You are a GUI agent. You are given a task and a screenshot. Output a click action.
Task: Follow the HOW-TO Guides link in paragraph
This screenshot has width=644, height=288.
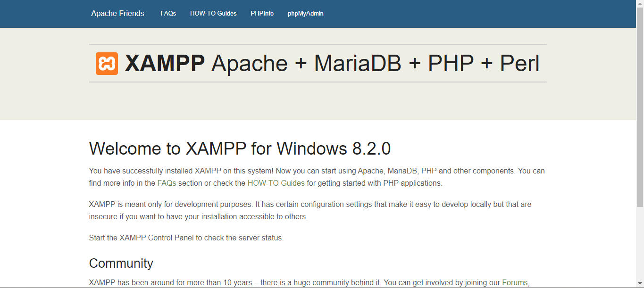[x=276, y=183]
